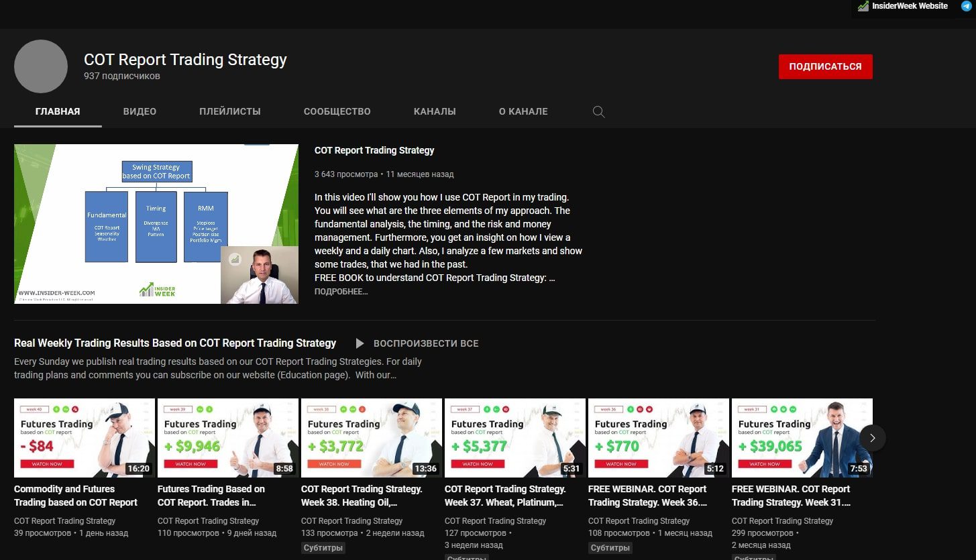This screenshot has width=976, height=560.
Task: Click the channel avatar circle
Action: pyautogui.click(x=41, y=66)
